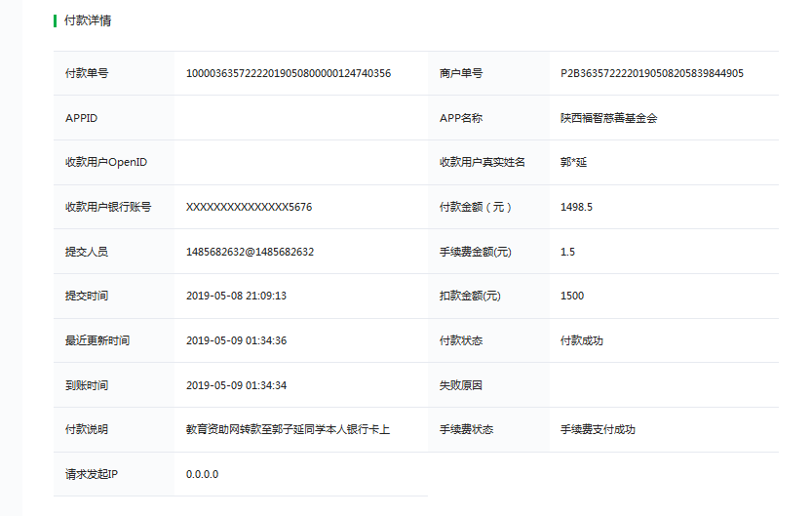
Task: Select the fee value 1.5
Action: (x=567, y=252)
